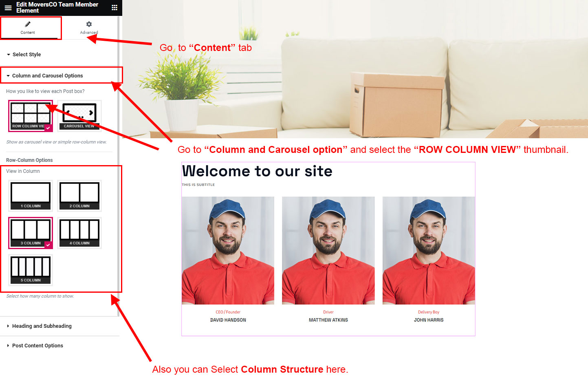Click the Advanced gear icon
Screen dimensions: 588x391
(89, 24)
